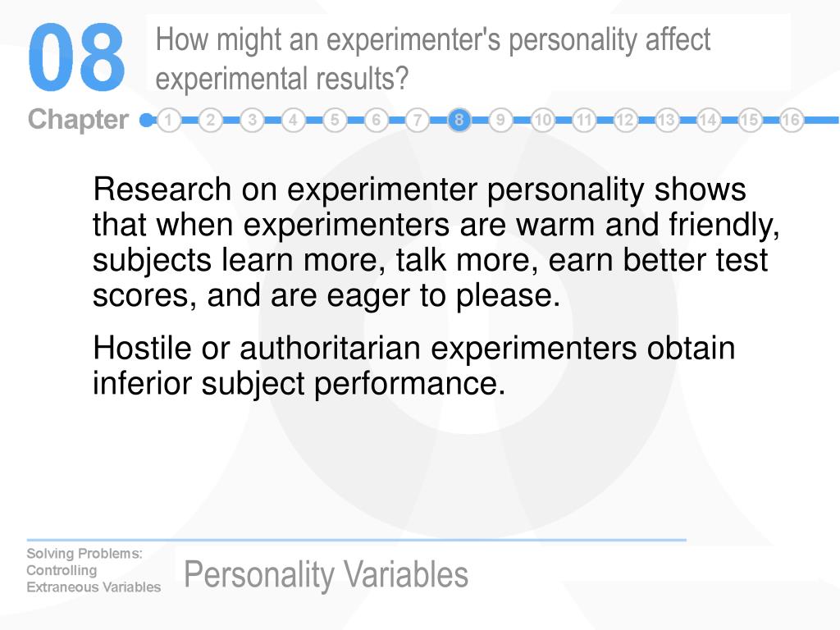Viewport: 840px width, 630px height.
Task: Click the slide question heading text
Action: (x=433, y=59)
